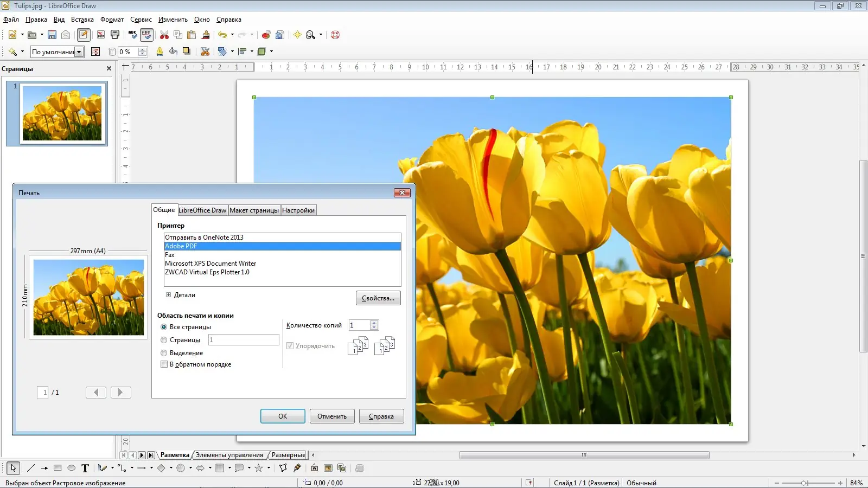The height and width of the screenshot is (488, 868).
Task: Switch to 'Макет страницы' tab
Action: 254,210
